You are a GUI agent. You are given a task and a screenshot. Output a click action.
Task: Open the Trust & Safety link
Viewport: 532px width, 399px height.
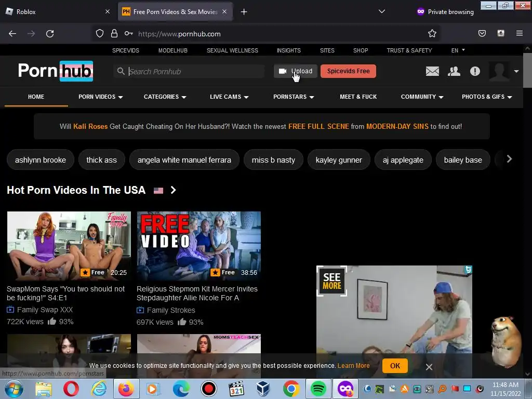coord(409,50)
